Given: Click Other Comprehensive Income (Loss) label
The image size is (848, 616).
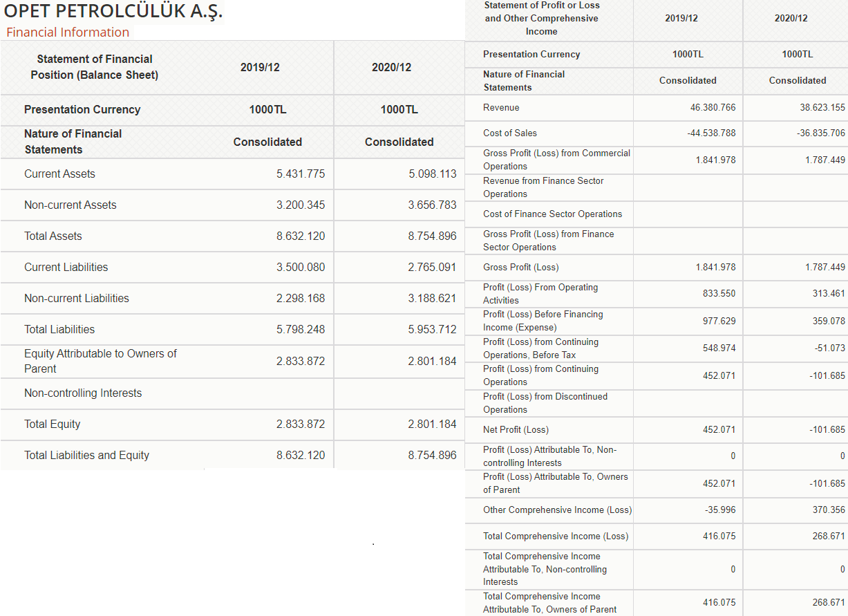Looking at the screenshot, I should coord(558,510).
